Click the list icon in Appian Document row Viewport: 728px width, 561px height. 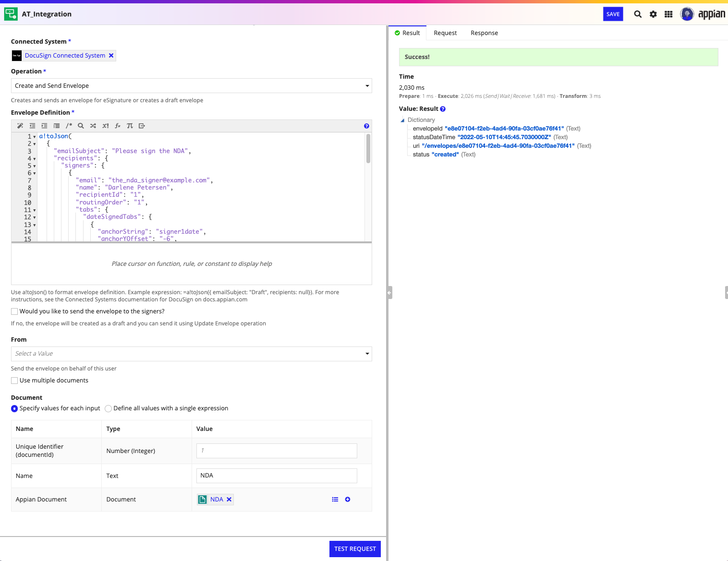(x=335, y=500)
